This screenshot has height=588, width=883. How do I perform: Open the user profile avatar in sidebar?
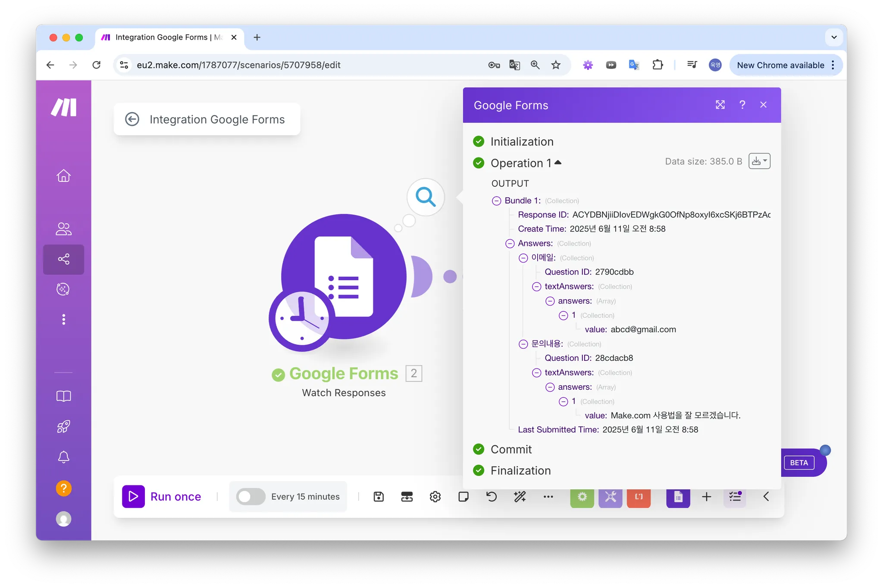pyautogui.click(x=63, y=519)
